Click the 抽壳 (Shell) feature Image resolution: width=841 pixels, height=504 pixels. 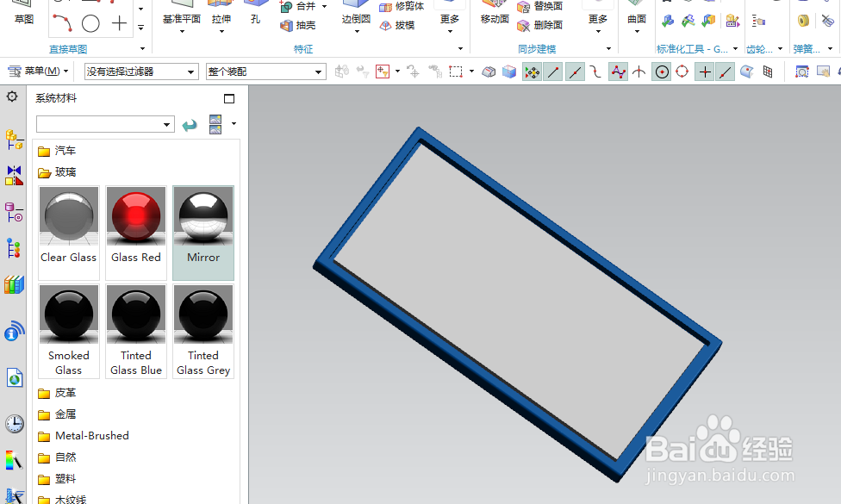tap(298, 25)
